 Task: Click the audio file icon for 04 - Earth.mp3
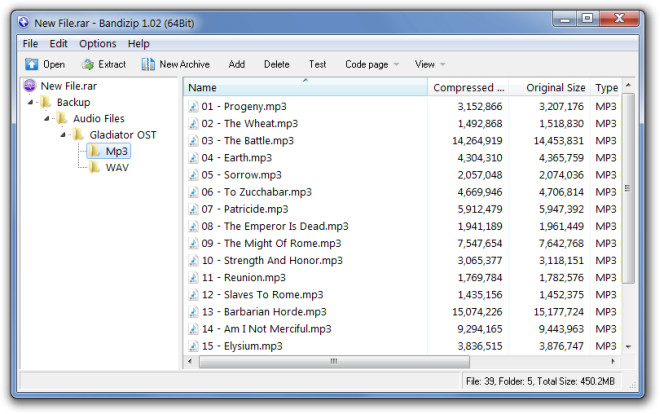193,158
